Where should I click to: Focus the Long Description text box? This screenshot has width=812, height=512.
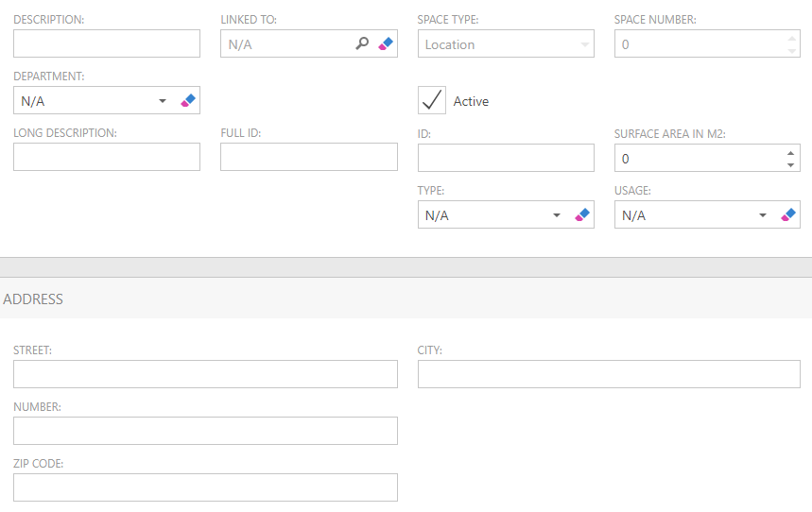[107, 157]
